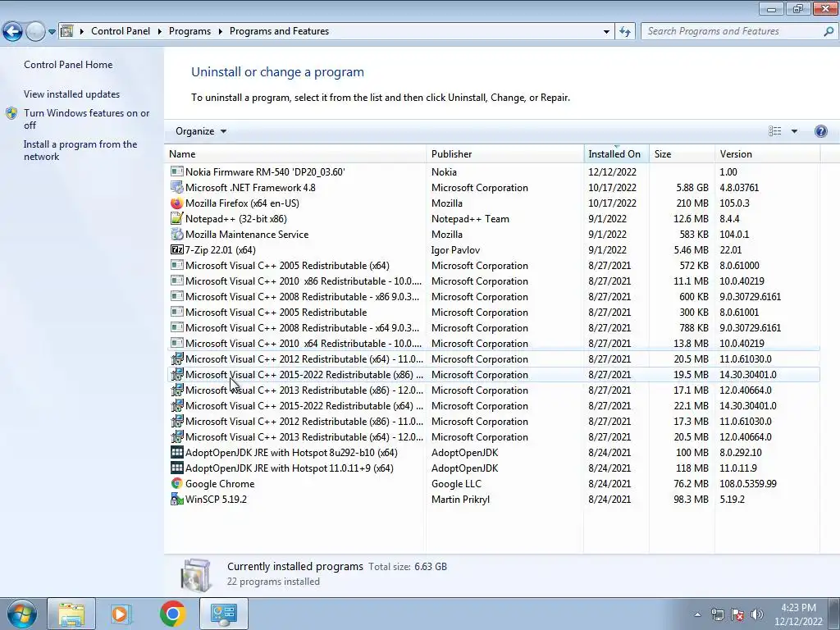
Task: Click the 5.88 GB size cell
Action: (692, 188)
